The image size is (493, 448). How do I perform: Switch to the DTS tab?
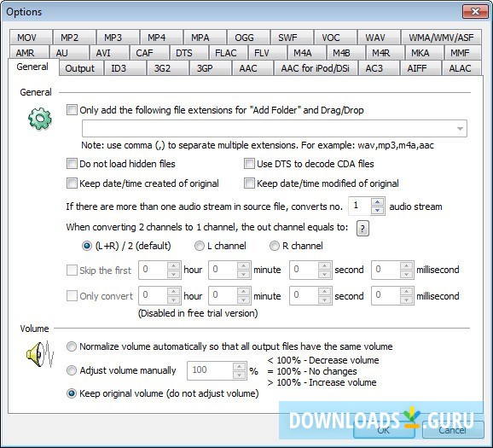(189, 53)
